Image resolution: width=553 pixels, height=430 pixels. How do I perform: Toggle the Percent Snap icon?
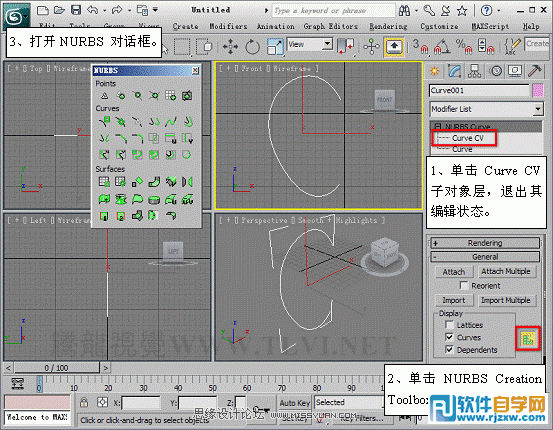click(x=464, y=46)
